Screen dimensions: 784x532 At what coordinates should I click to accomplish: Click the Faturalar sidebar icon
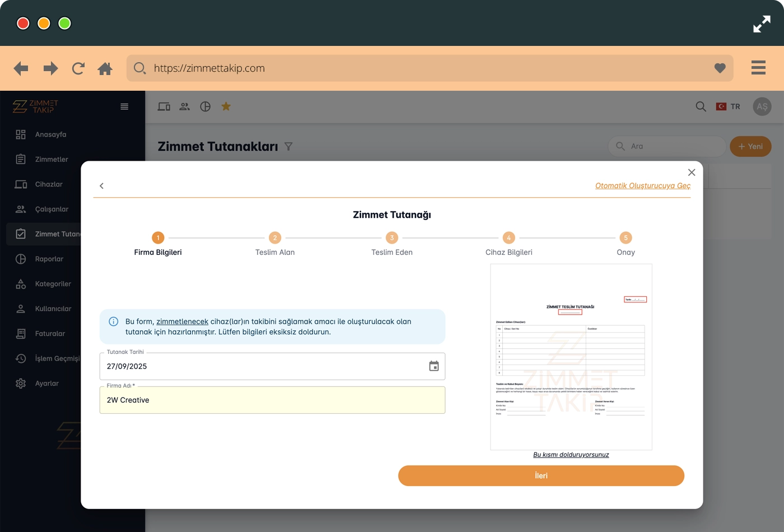[21, 334]
